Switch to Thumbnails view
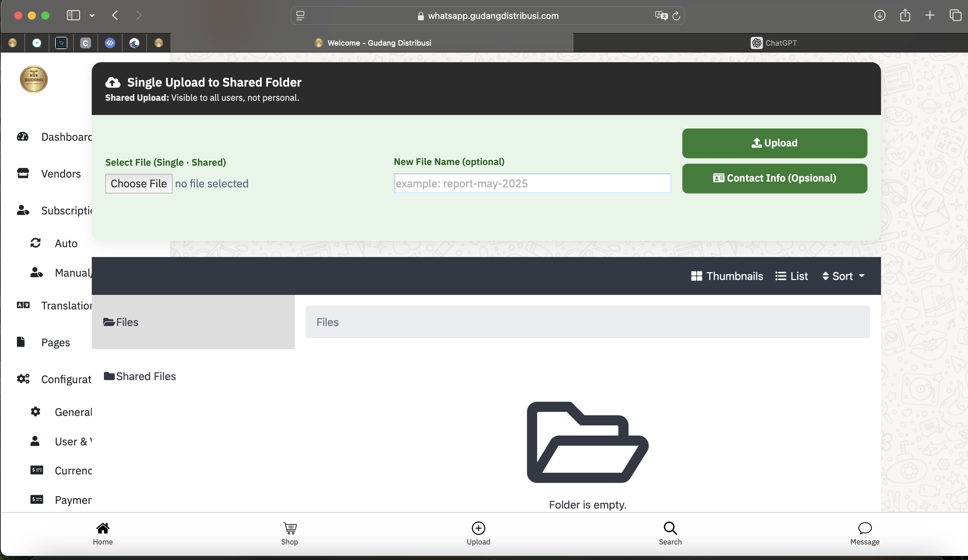Image resolution: width=968 pixels, height=560 pixels. point(727,276)
